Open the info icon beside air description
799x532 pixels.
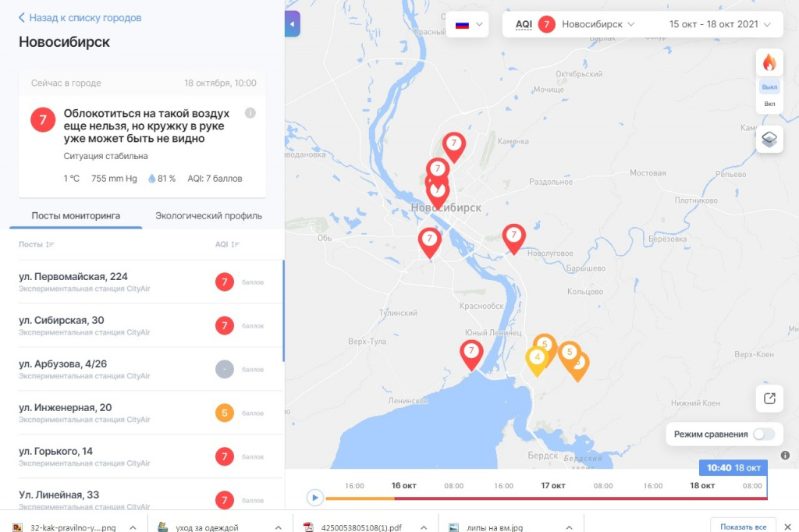pos(250,113)
